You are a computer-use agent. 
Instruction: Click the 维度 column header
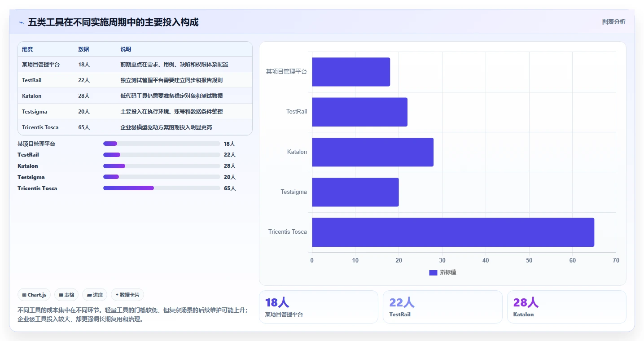click(27, 49)
